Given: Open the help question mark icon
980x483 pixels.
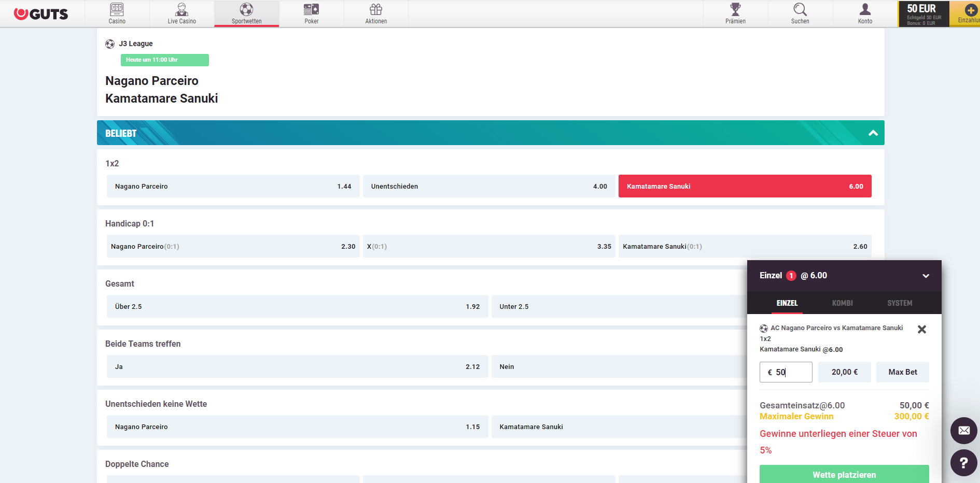Looking at the screenshot, I should (964, 463).
